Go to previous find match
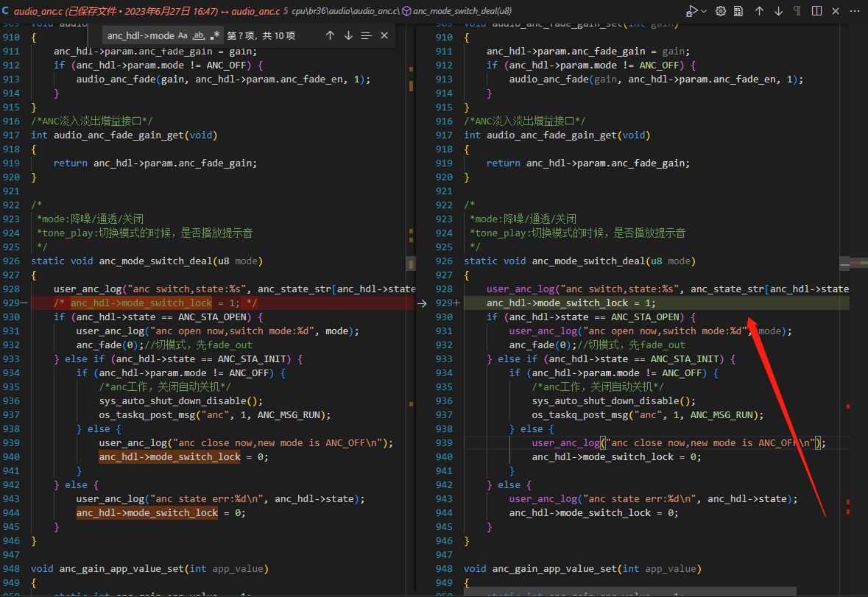The width and height of the screenshot is (868, 597). click(330, 35)
